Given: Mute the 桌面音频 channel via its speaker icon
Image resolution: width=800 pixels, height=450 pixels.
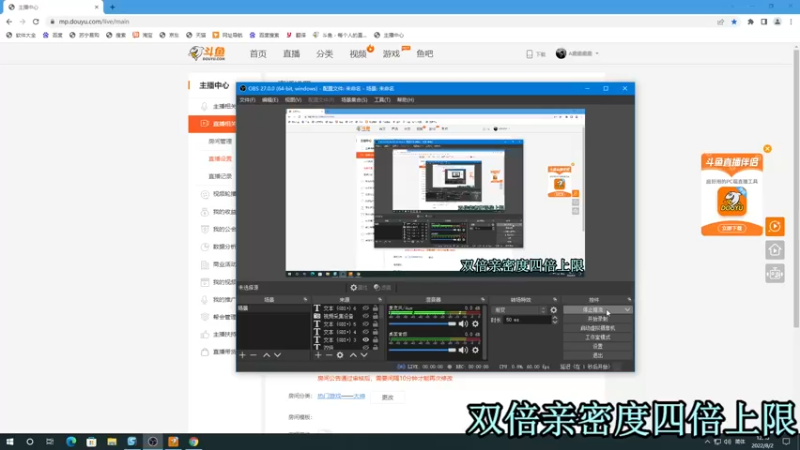Looking at the screenshot, I should click(x=463, y=350).
